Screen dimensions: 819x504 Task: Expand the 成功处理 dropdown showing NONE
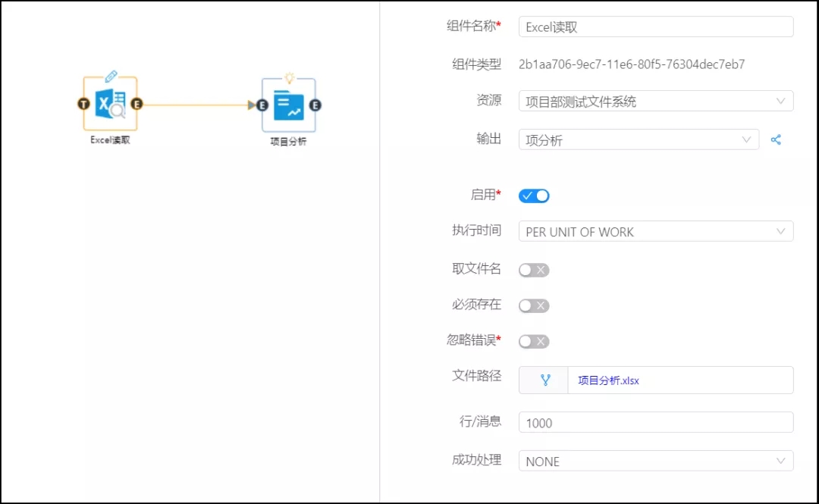tap(655, 461)
